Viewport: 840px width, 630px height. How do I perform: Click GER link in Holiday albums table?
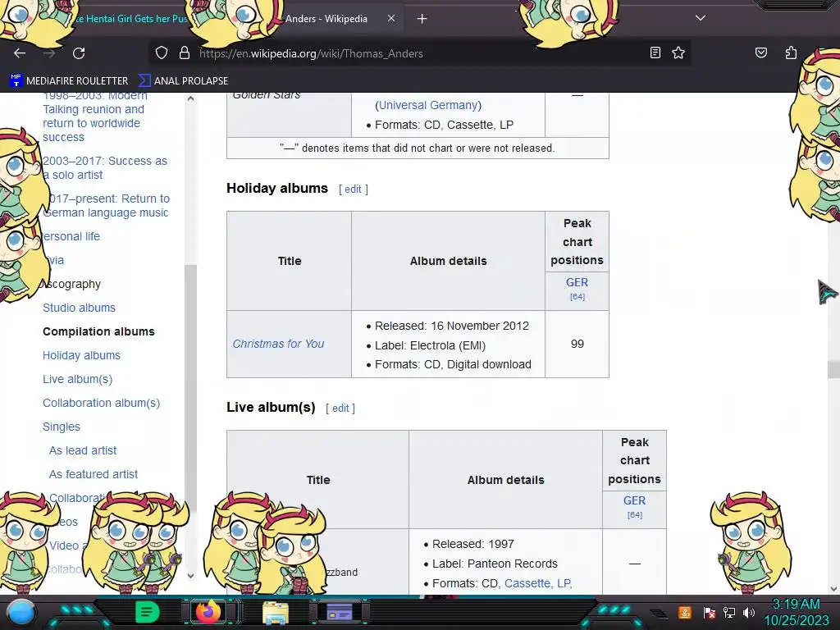pos(577,282)
